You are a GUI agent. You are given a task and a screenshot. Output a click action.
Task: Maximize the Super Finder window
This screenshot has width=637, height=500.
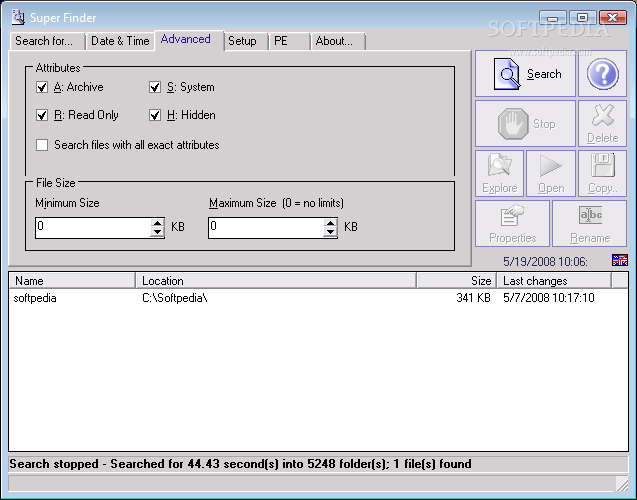(x=582, y=18)
